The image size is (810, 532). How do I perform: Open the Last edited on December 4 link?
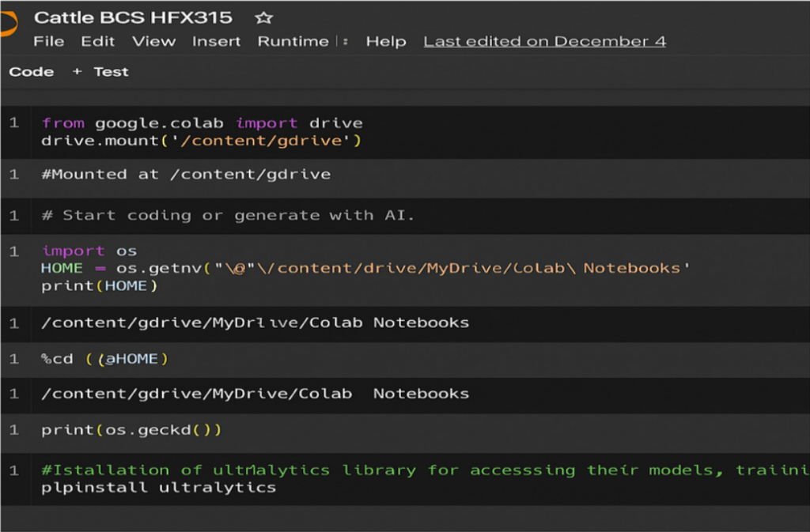tap(544, 42)
